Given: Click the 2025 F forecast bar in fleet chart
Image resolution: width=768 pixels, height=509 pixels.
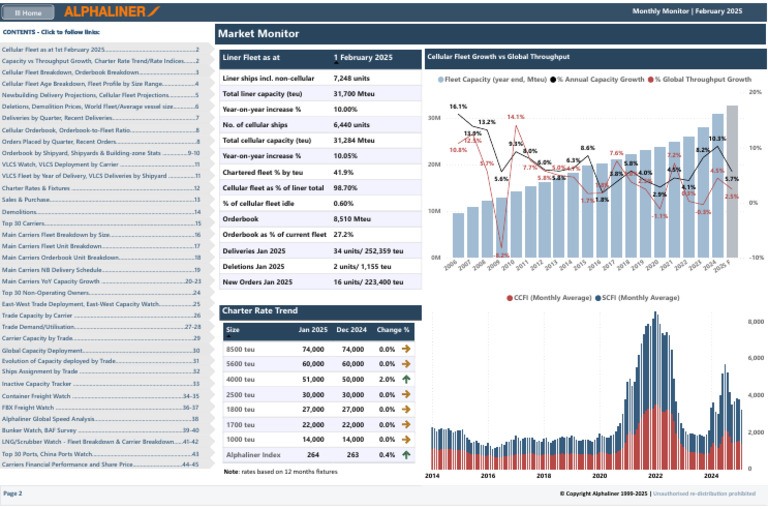Looking at the screenshot, I should (x=732, y=181).
